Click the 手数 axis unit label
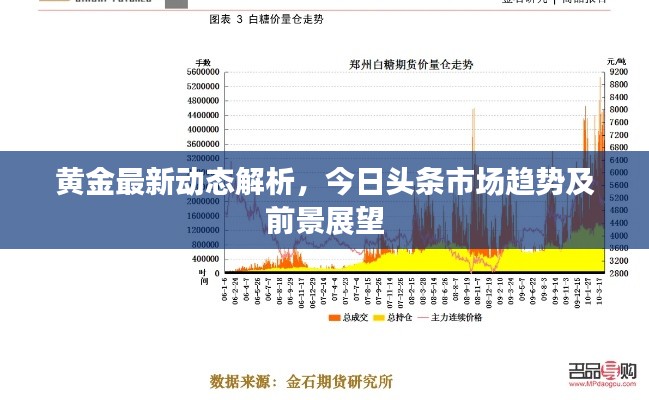Viewport: 649px width, 400px height. coord(204,61)
